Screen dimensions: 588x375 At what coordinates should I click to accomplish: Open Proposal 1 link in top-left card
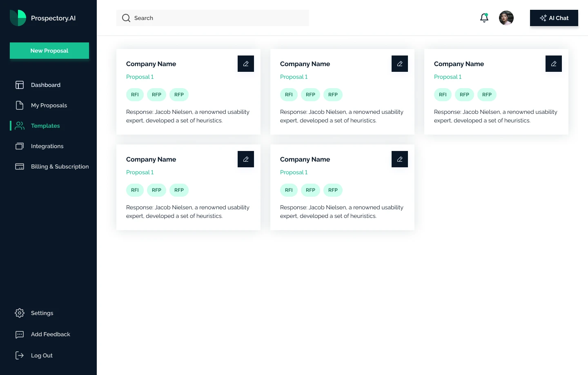[x=140, y=77]
